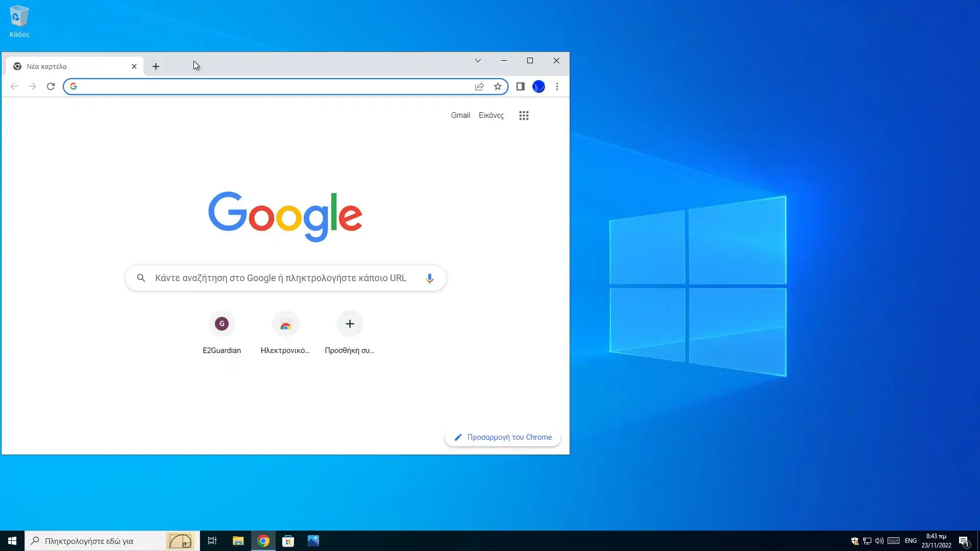Click Προσαρμογή του Chrome button
The width and height of the screenshot is (980, 551).
(503, 437)
